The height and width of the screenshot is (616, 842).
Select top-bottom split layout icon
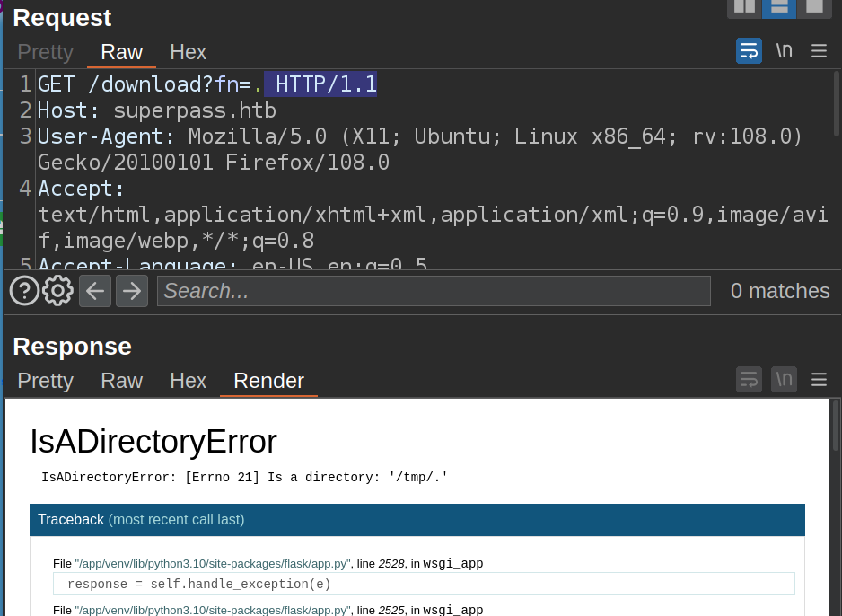tap(779, 7)
